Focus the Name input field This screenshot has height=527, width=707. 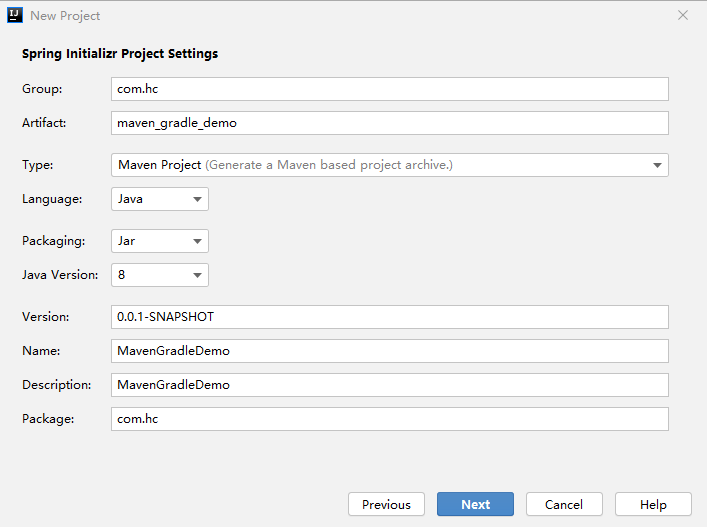point(389,351)
